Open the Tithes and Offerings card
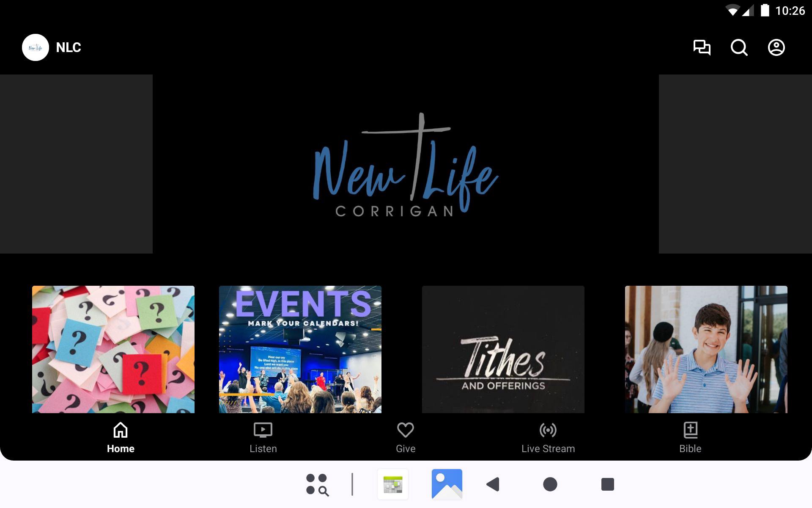Screen dimensions: 812x508 (x=503, y=349)
